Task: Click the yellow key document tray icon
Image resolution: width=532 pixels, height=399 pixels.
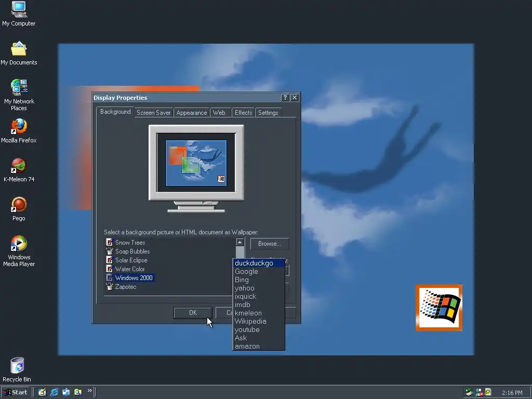Action: point(488,392)
